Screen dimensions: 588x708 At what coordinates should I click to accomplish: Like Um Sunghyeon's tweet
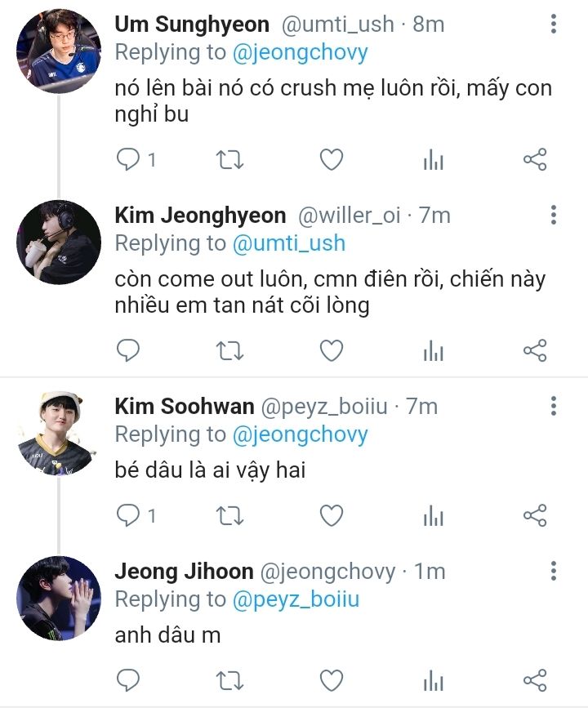coord(331,160)
